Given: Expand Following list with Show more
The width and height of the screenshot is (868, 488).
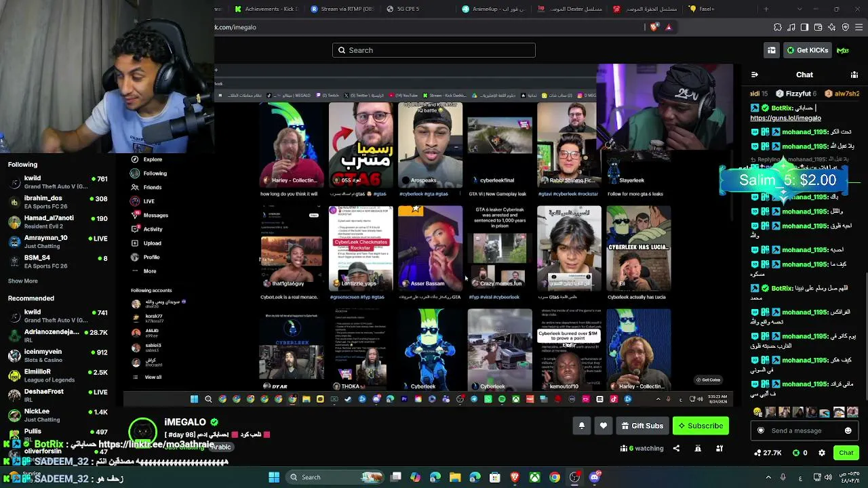Looking at the screenshot, I should [x=23, y=281].
